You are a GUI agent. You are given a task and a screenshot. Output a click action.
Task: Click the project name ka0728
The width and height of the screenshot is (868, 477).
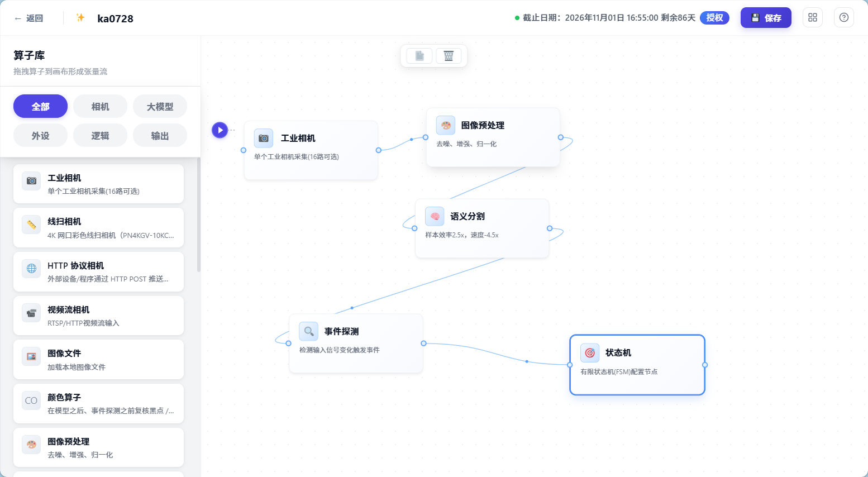coord(115,18)
